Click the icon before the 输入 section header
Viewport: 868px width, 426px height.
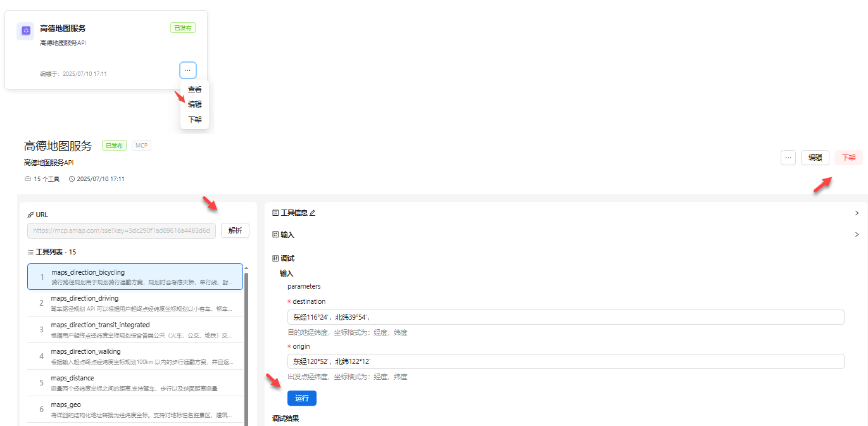[x=275, y=235]
